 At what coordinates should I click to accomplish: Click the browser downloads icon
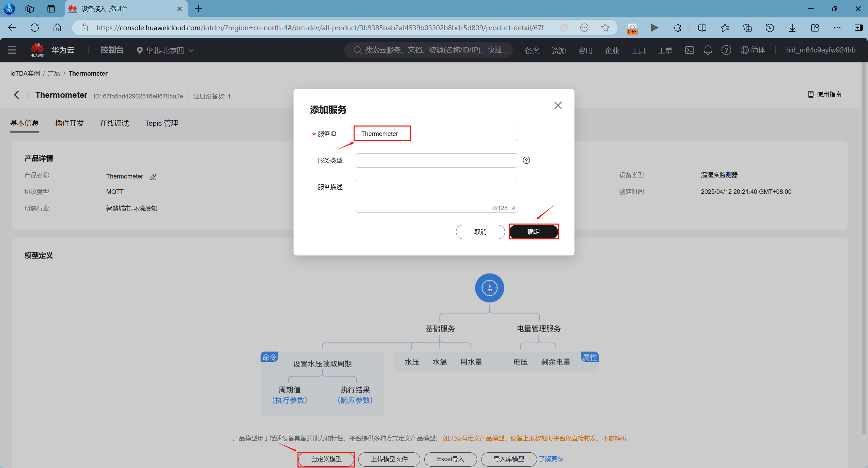click(792, 28)
